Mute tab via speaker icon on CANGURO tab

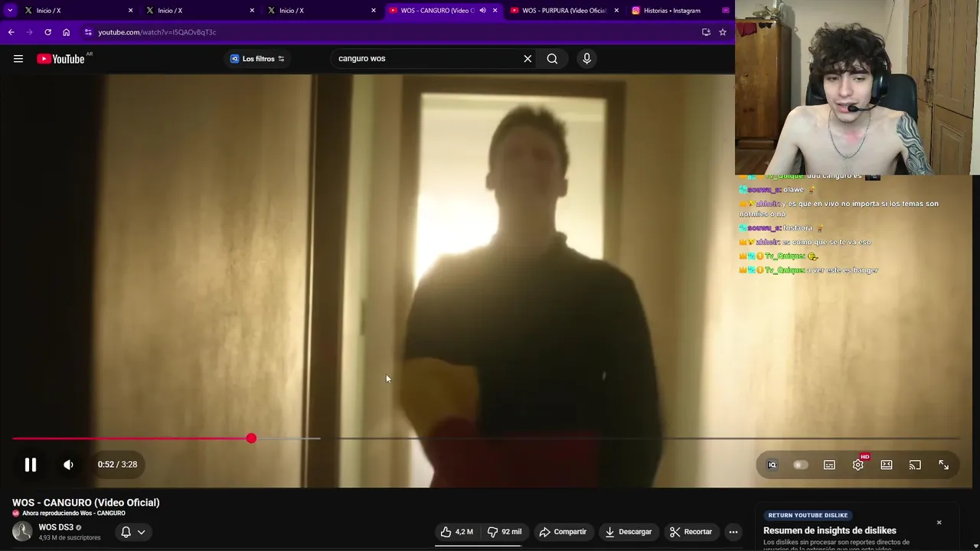click(x=482, y=11)
